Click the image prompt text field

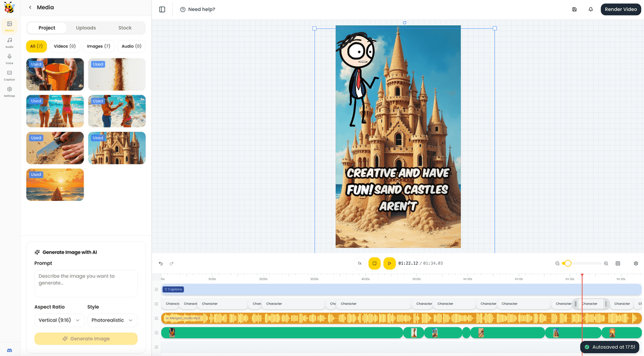pos(86,283)
